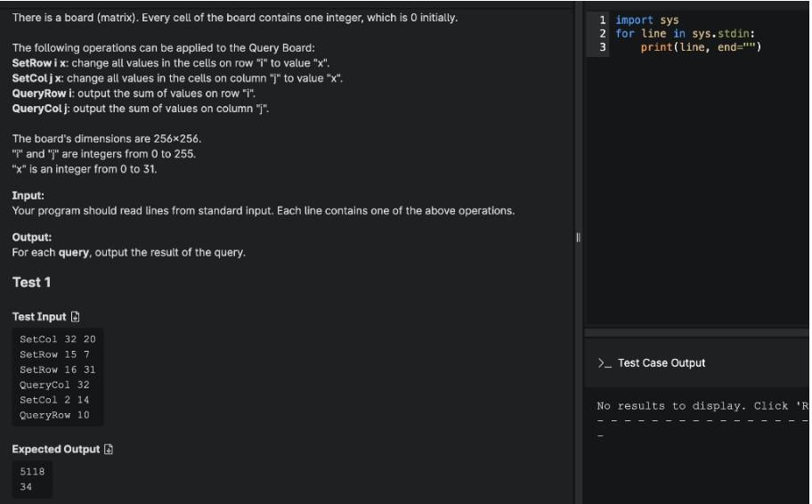Click the panel divider handle

click(578, 238)
